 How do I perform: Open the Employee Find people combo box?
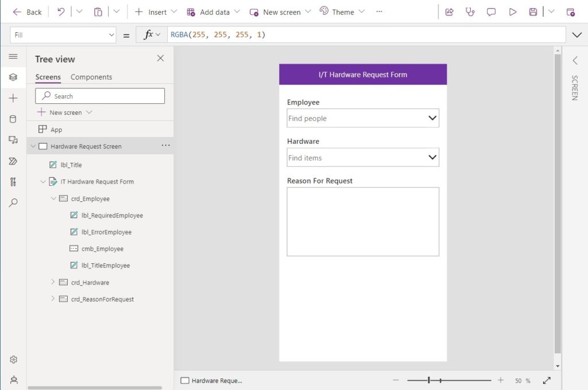[363, 118]
